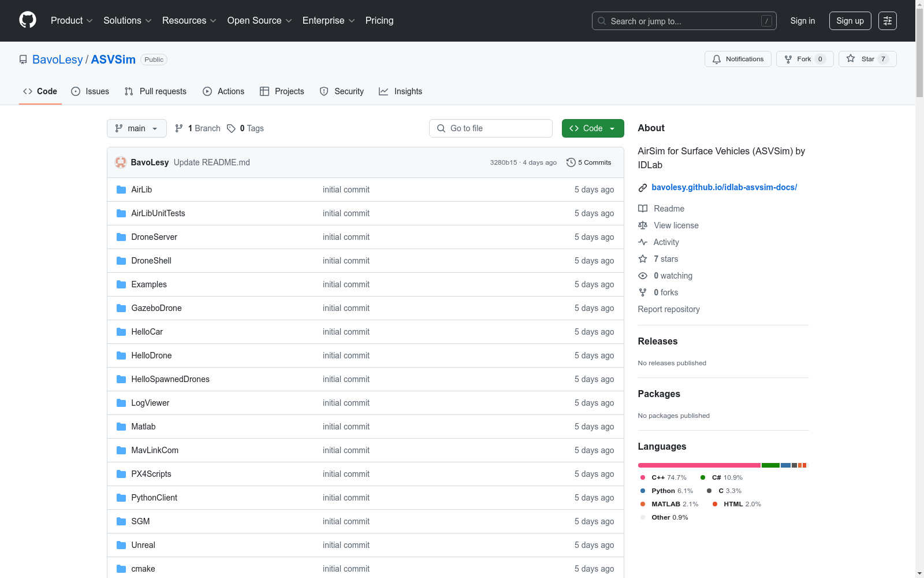Open the 3280b15 commit hash link
This screenshot has height=578, width=924.
click(x=504, y=162)
